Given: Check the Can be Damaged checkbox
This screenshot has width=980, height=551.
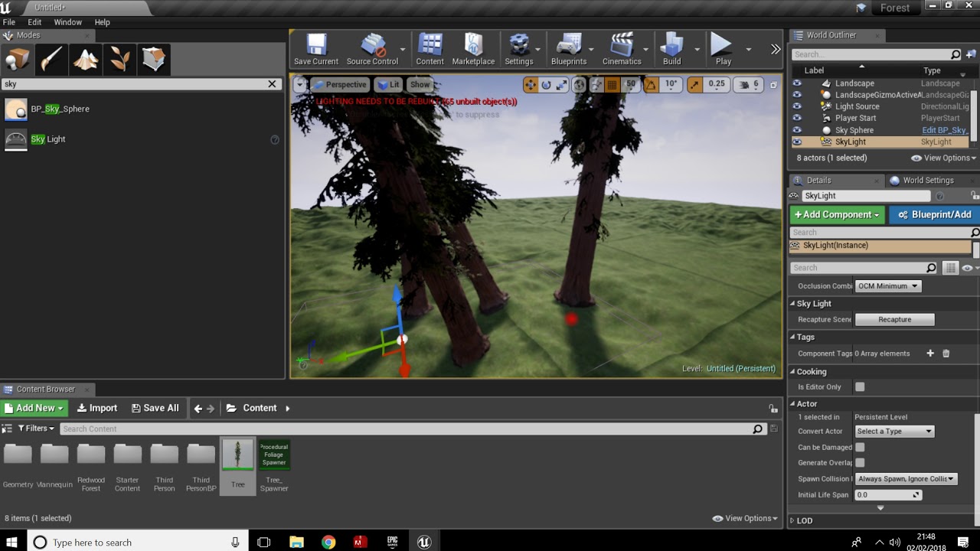Looking at the screenshot, I should click(x=860, y=447).
